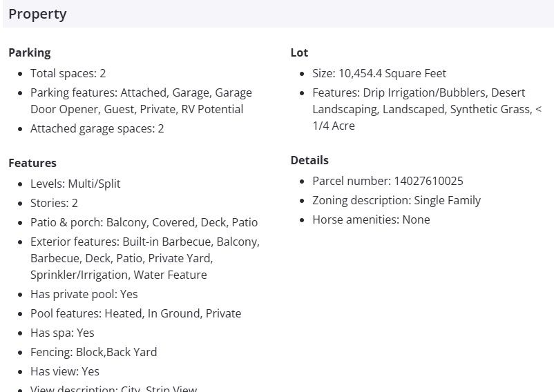Click the Parking features list item

(141, 101)
